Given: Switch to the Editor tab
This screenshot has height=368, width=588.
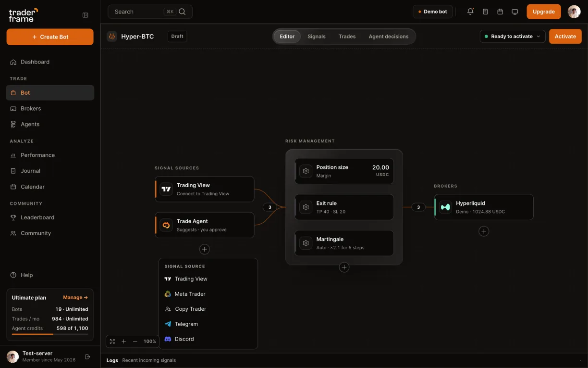Looking at the screenshot, I should 287,37.
